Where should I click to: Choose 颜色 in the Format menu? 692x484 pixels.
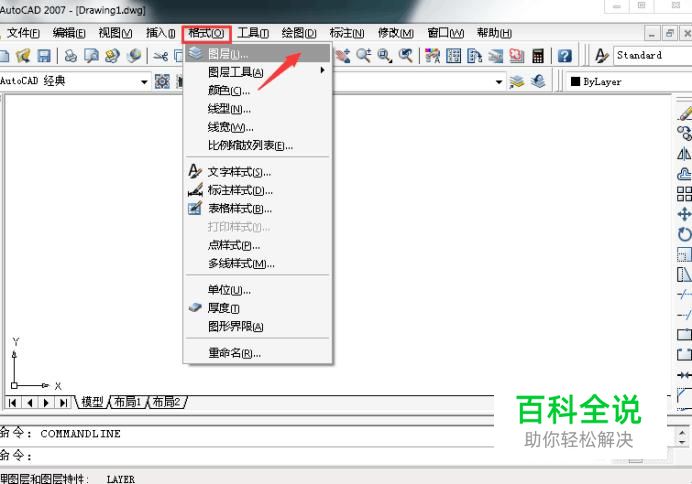point(257,90)
